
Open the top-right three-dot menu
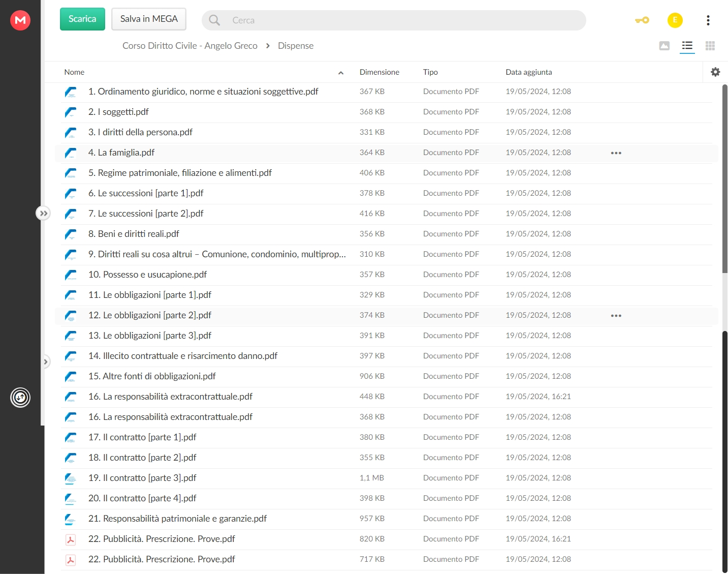(x=708, y=20)
